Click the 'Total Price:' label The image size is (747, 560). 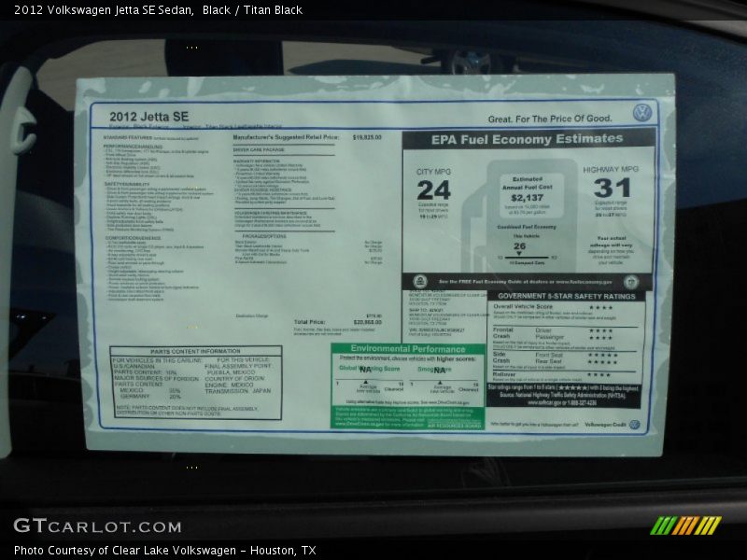click(x=309, y=322)
